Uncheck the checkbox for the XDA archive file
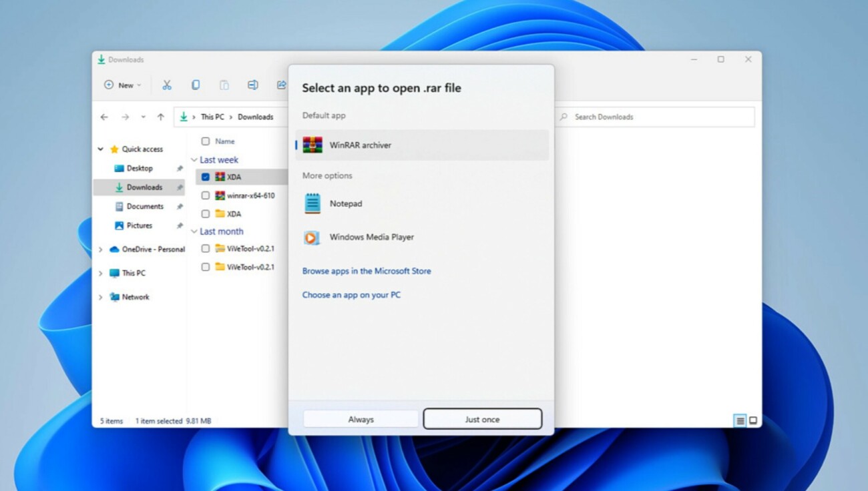Screen dimensions: 868x491 [x=206, y=177]
